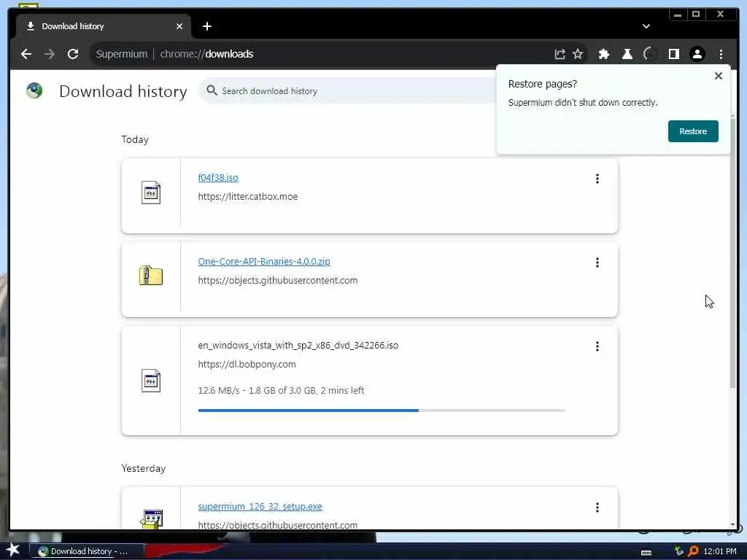Click the page vertical scrollbar thumb

pos(732,252)
